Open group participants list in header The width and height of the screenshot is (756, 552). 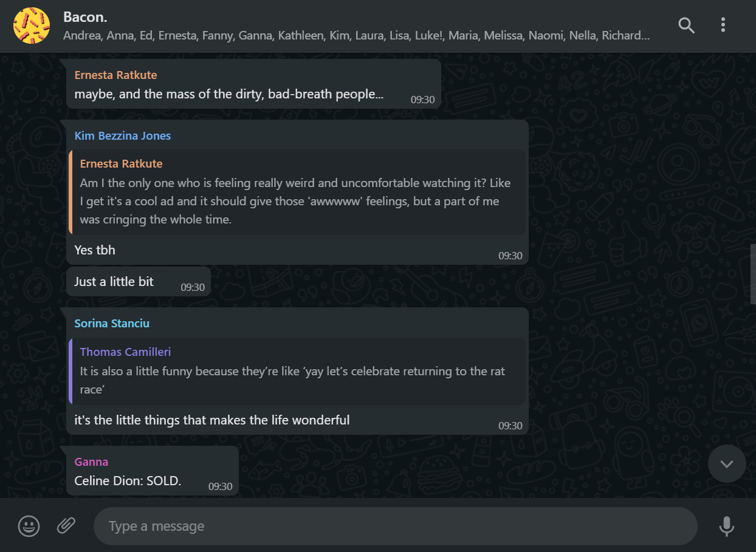coord(356,36)
